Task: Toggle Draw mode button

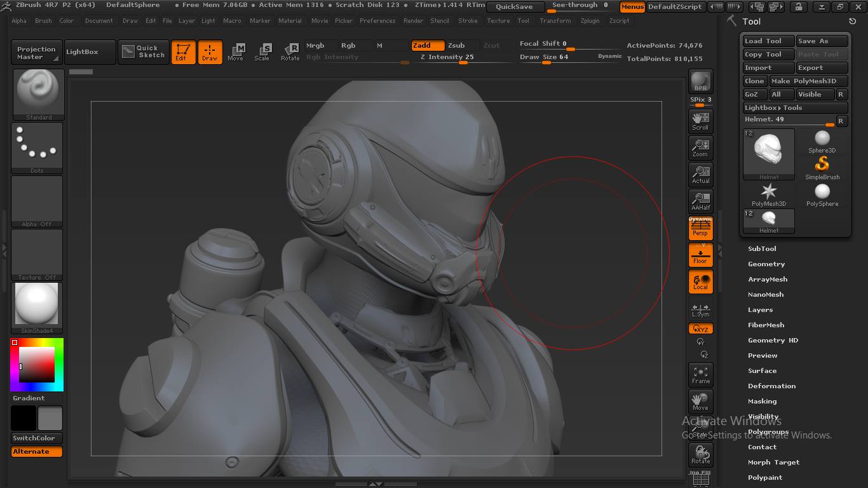Action: 210,52
